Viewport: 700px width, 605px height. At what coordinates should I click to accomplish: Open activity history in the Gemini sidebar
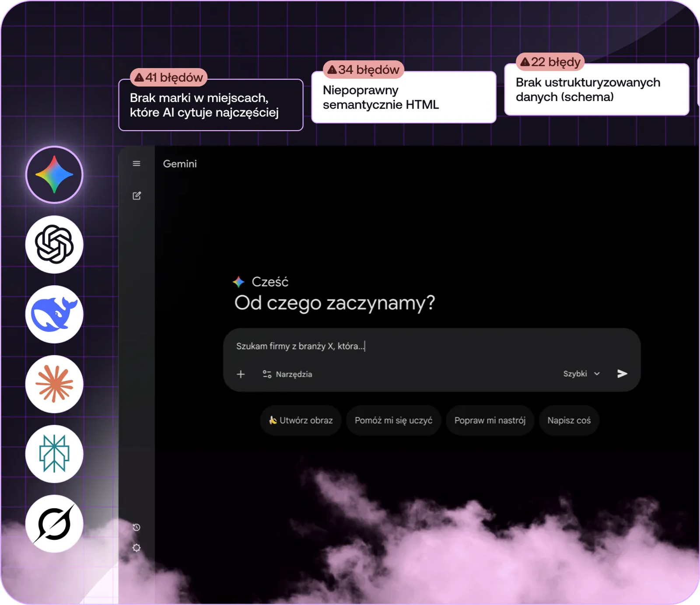click(x=136, y=527)
